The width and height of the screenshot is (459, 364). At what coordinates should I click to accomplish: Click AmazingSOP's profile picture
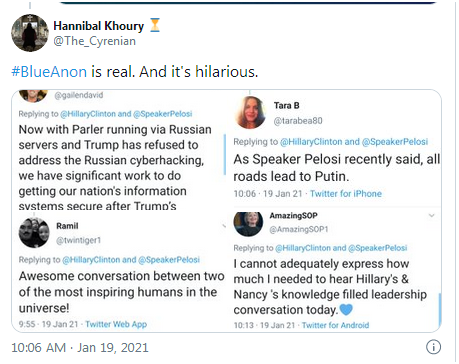pyautogui.click(x=249, y=224)
